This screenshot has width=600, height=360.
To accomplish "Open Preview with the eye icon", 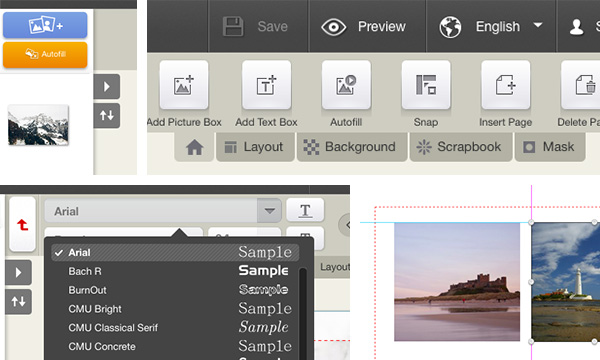I will pos(364,26).
